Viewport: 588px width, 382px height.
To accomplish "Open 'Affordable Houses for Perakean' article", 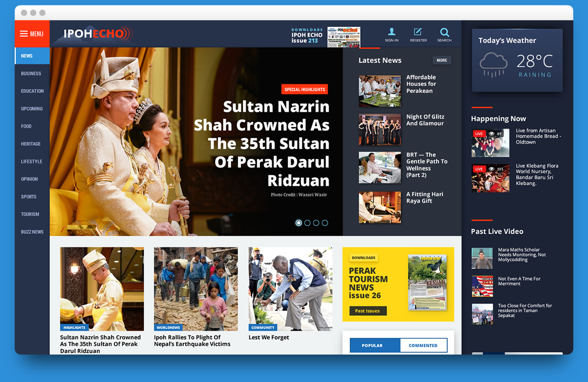I will click(x=421, y=84).
